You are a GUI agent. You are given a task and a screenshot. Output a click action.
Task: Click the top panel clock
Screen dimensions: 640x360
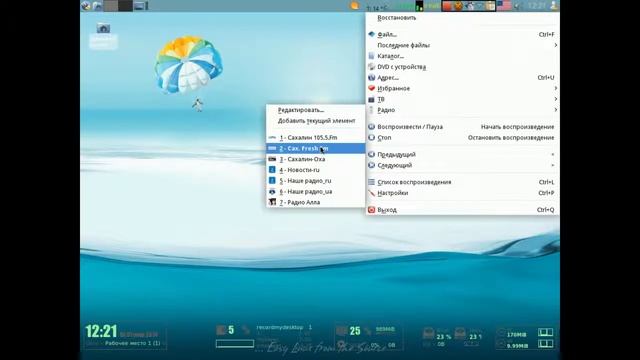coord(537,6)
